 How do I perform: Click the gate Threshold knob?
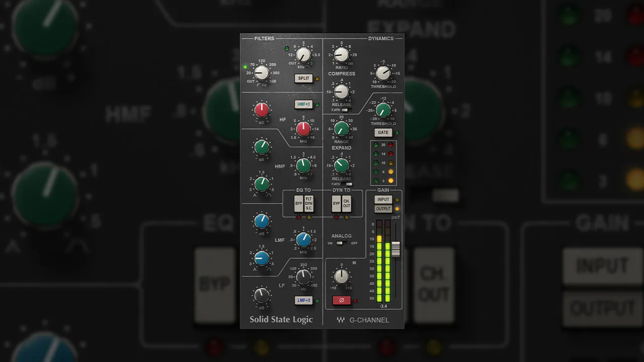383,109
